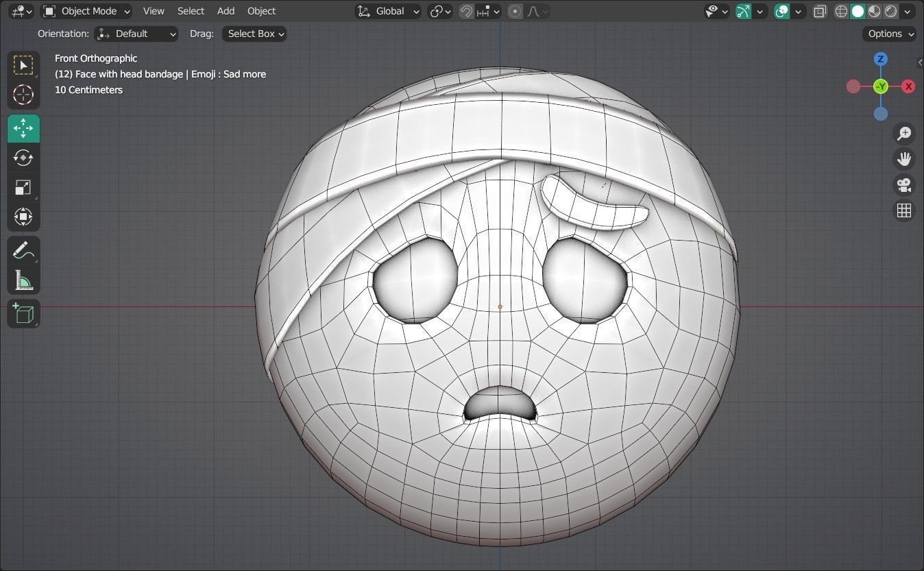Screen dimensions: 924x571
Task: Open the gizmo settings dropdown arrow
Action: point(759,11)
